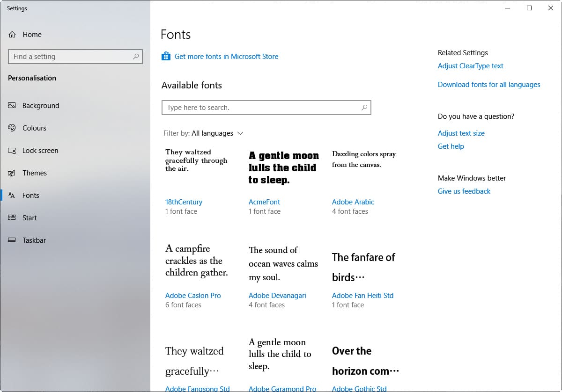562x392 pixels.
Task: Open the AcmeFont font preview
Action: [283, 168]
